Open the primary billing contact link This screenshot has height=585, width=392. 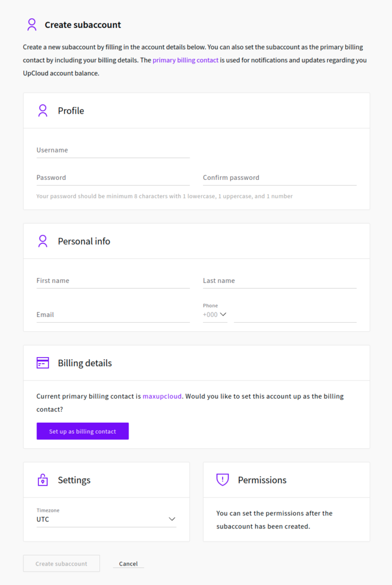185,60
